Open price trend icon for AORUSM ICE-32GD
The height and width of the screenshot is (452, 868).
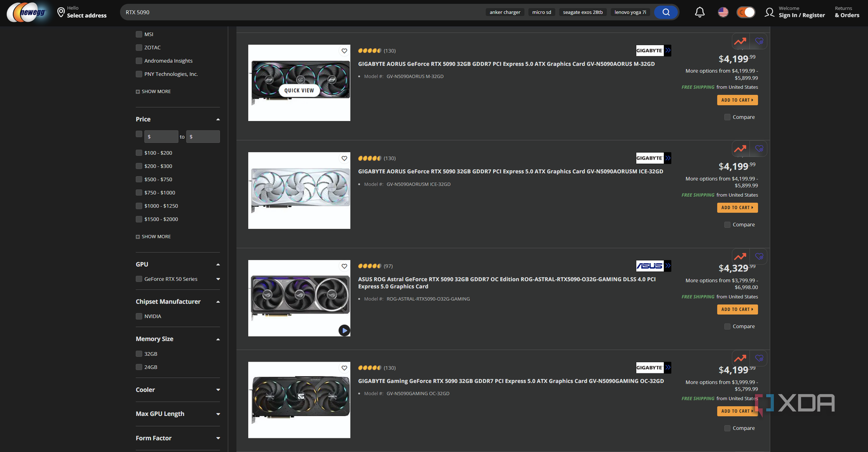point(740,149)
